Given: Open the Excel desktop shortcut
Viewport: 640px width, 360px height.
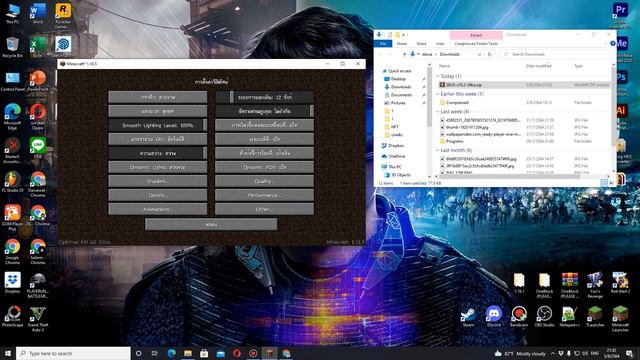Looking at the screenshot, I should [x=38, y=47].
